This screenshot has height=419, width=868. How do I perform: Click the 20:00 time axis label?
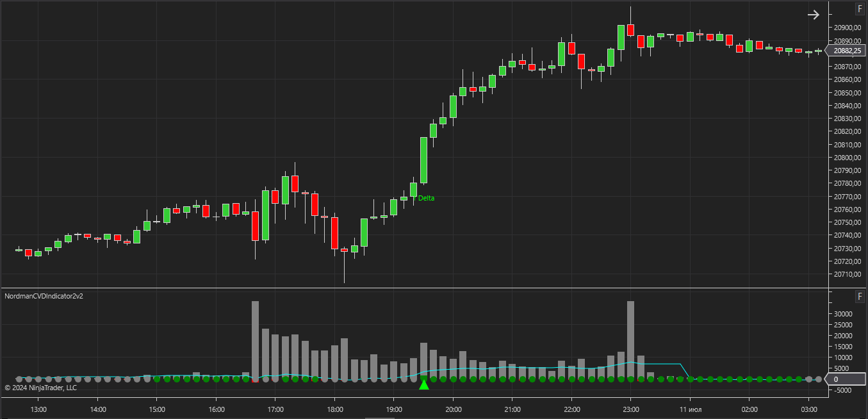(453, 409)
